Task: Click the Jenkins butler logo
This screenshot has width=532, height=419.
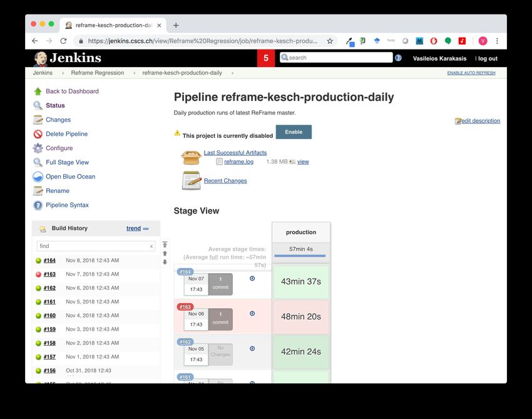Action: pyautogui.click(x=41, y=59)
